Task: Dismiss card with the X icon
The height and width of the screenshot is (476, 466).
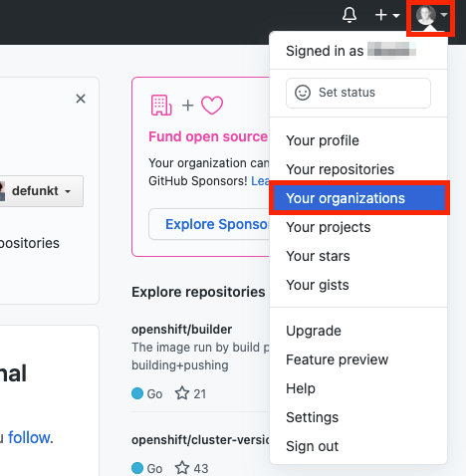Action: [x=81, y=99]
